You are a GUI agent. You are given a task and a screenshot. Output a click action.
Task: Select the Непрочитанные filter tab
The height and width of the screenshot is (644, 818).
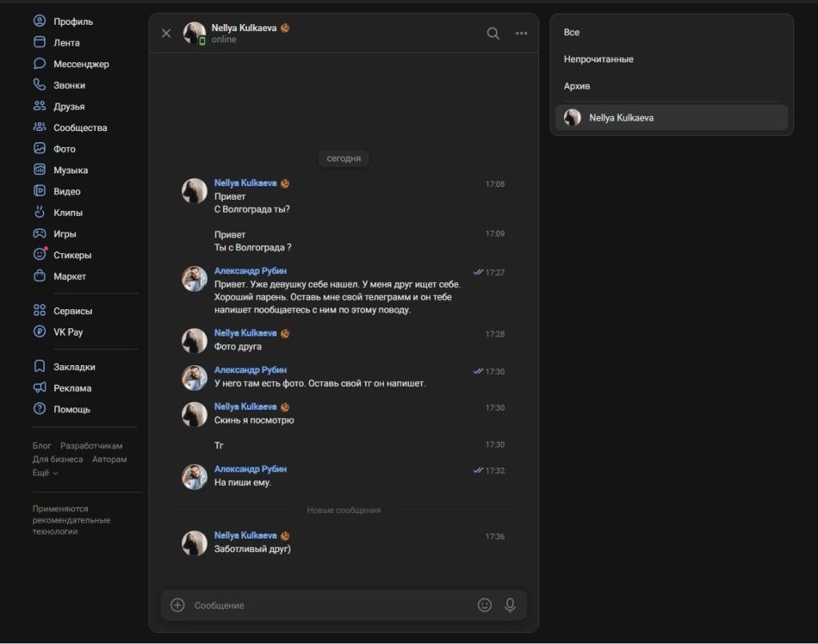(598, 59)
